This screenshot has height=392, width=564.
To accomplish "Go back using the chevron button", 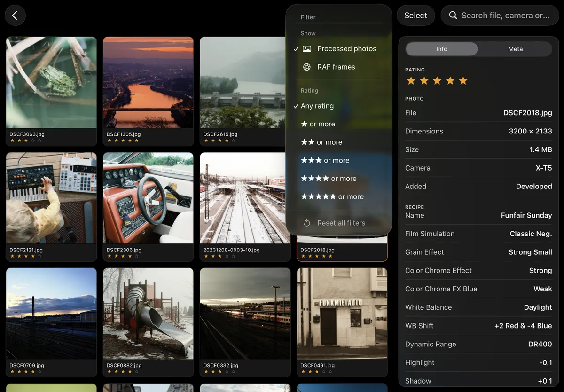I will click(x=15, y=16).
